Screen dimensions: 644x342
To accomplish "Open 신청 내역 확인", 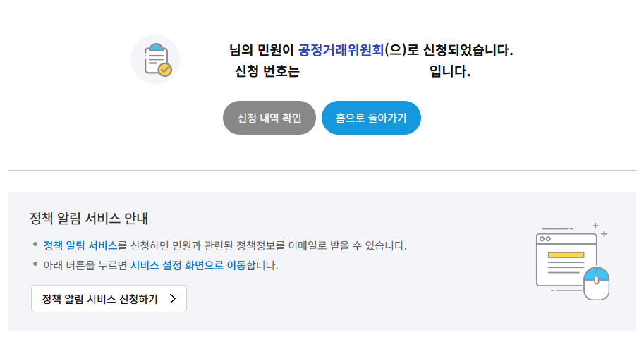I will tap(269, 118).
